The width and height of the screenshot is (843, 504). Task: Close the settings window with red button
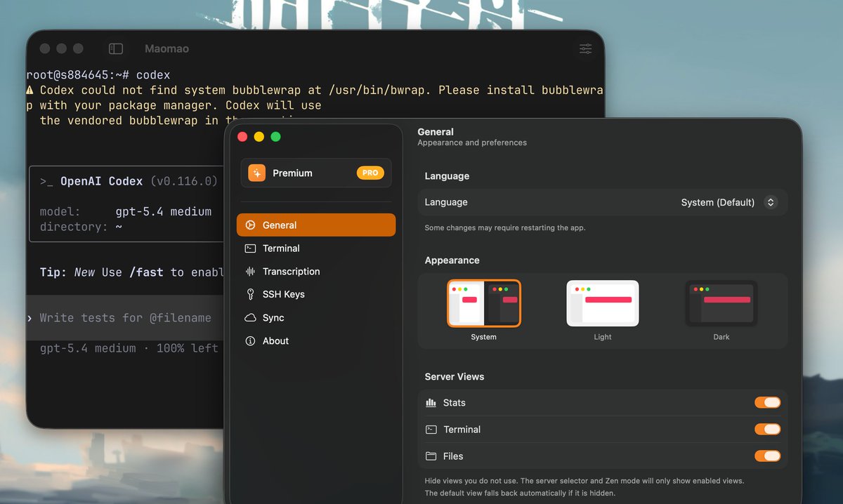pyautogui.click(x=242, y=137)
